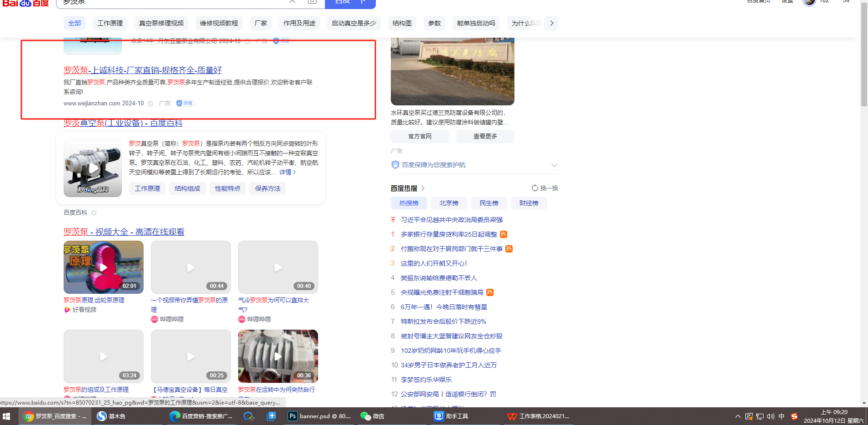Click the Baidu logo
This screenshot has width=868, height=425.
pos(25,3)
